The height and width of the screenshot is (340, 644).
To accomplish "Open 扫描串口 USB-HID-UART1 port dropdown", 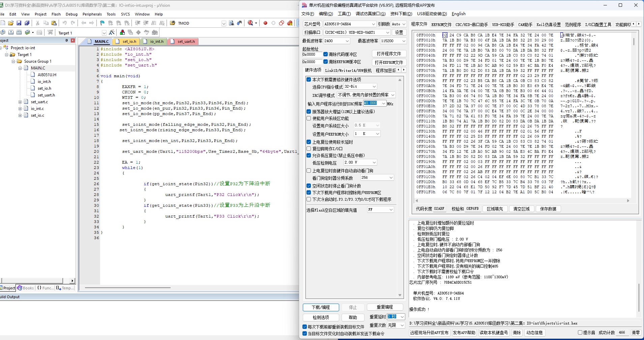I will click(357, 32).
